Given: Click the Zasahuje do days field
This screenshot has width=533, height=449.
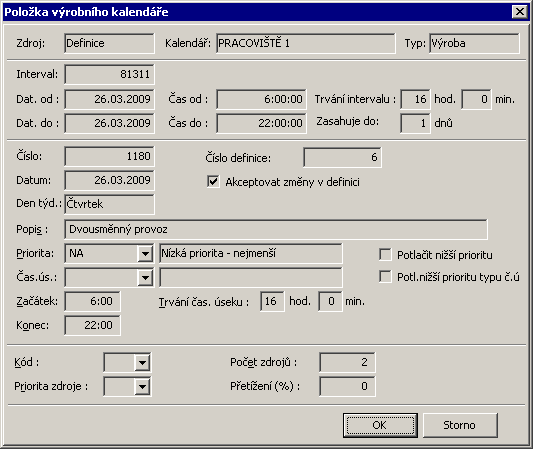Looking at the screenshot, I should click(x=415, y=123).
